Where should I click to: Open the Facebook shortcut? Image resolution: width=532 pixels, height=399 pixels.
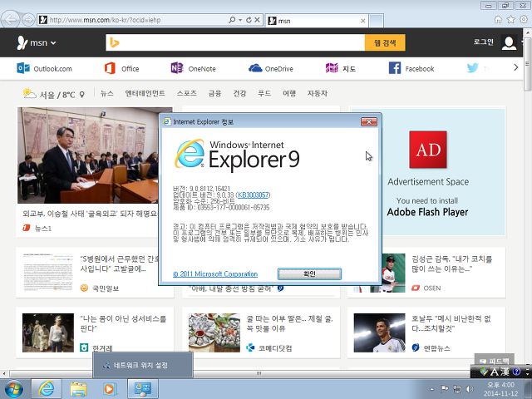click(411, 68)
